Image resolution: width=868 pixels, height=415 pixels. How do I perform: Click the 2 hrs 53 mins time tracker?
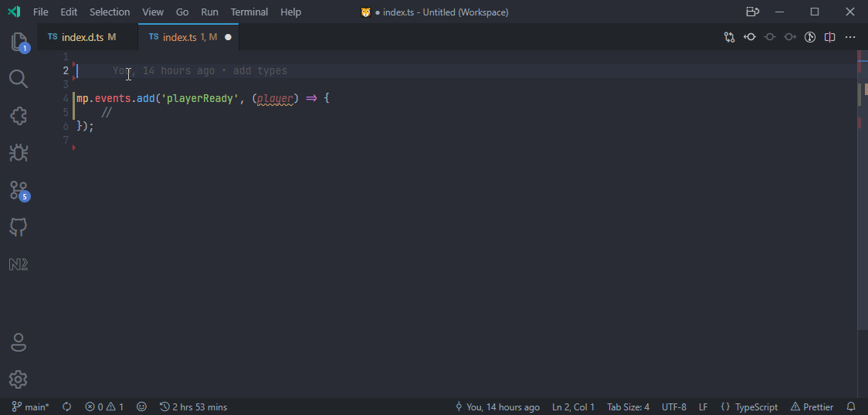click(x=193, y=406)
